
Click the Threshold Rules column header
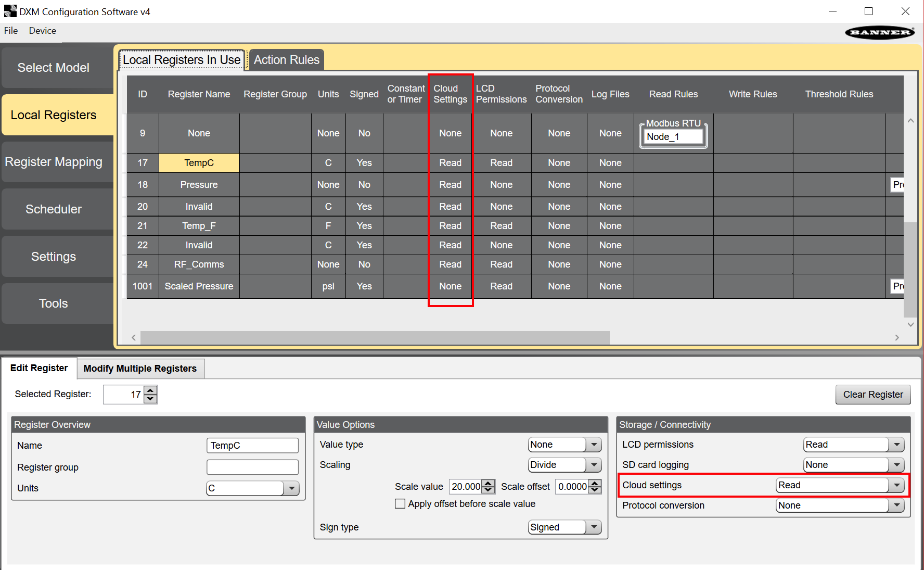(839, 94)
